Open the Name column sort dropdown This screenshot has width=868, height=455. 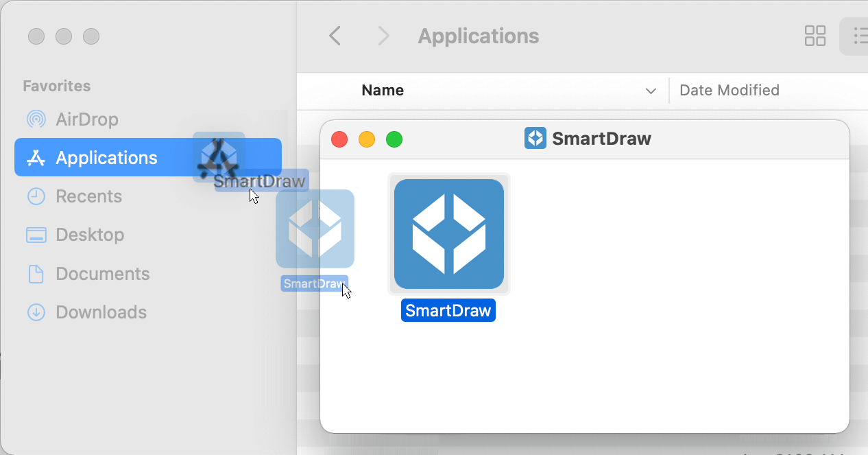tap(650, 90)
